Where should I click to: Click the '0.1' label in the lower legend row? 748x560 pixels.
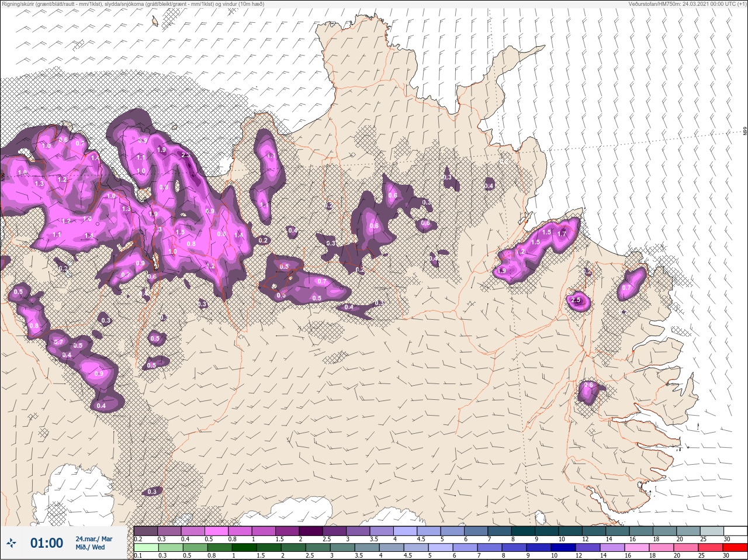coord(138,556)
